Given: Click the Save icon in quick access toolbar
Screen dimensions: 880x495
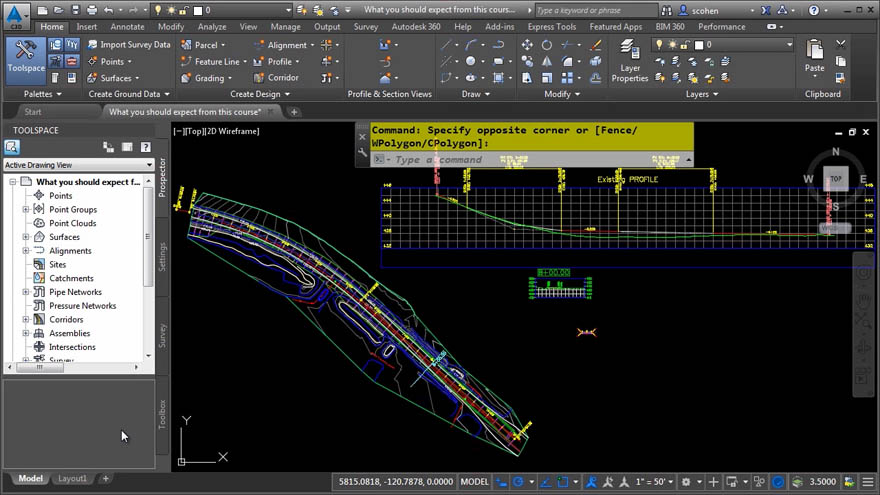Looking at the screenshot, I should (x=75, y=10).
